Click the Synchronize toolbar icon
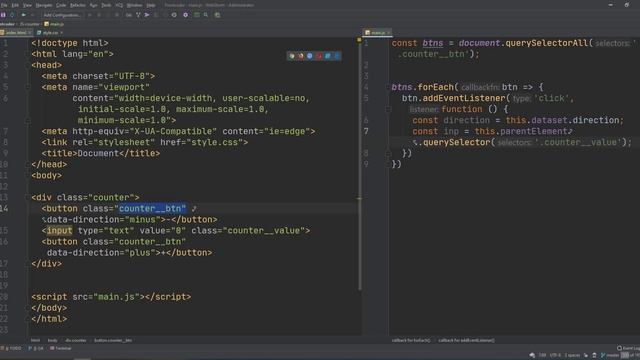 click(x=12, y=15)
